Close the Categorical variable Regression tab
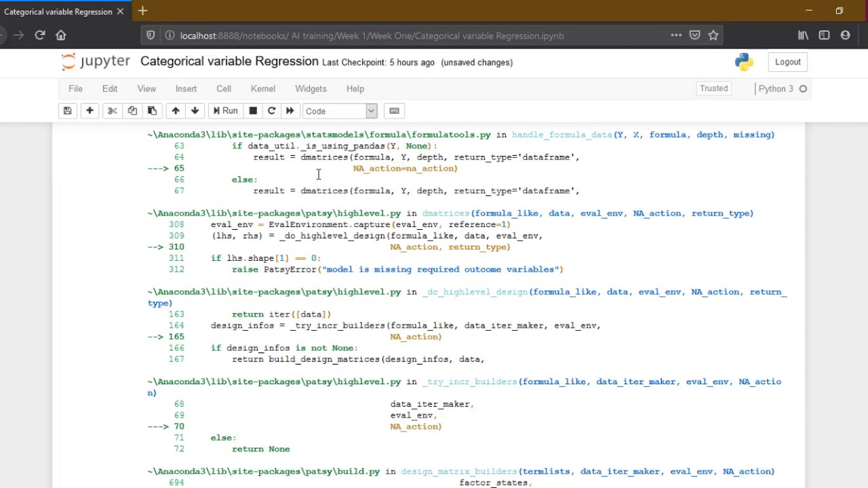The width and height of the screenshot is (868, 488). point(121,12)
